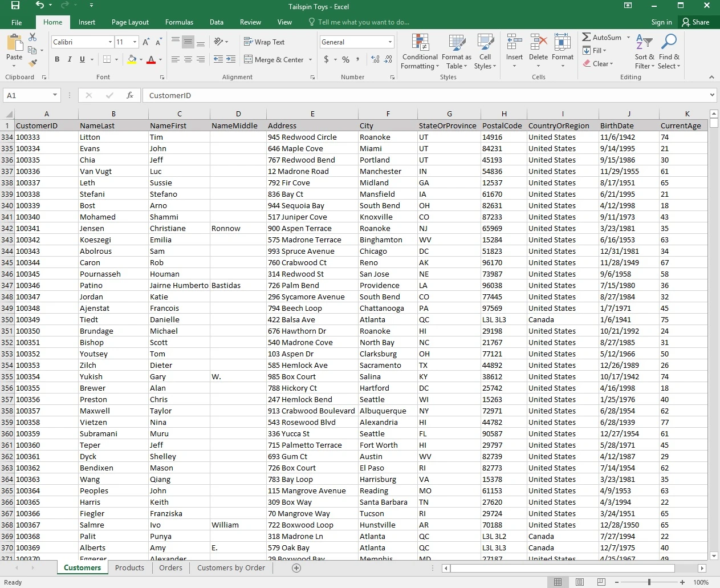Toggle Italic formatting
Viewport: 720px width, 588px height.
[x=70, y=59]
